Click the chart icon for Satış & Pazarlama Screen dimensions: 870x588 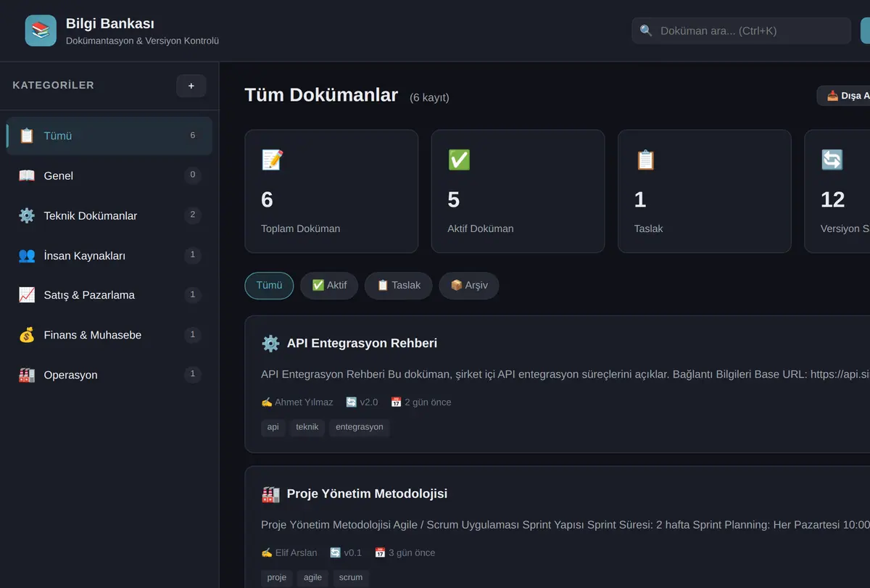tap(27, 295)
